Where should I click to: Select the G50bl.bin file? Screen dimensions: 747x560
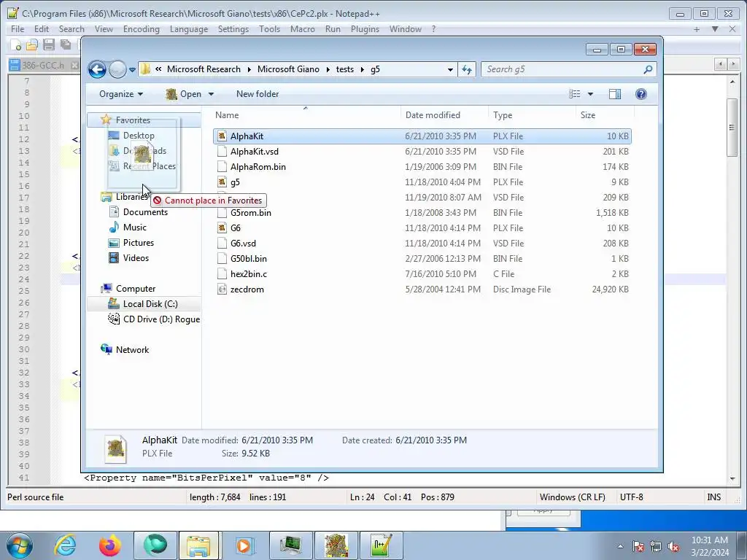(x=248, y=259)
